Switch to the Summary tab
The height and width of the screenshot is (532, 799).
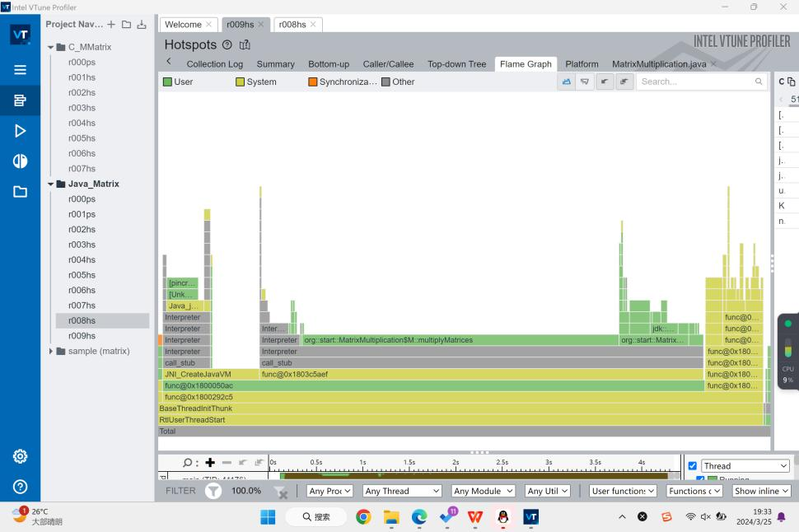[x=276, y=64]
